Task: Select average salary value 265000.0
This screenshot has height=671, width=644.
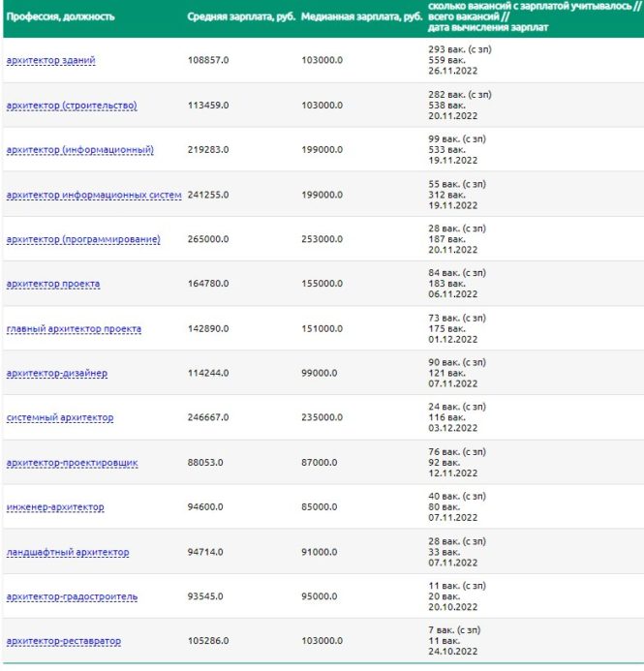Action: [x=208, y=239]
